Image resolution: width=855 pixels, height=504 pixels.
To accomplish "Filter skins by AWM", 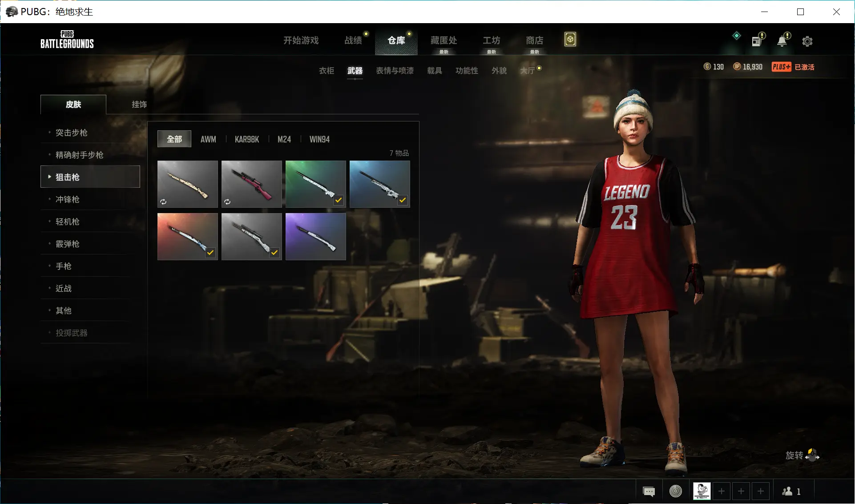I will coord(208,139).
